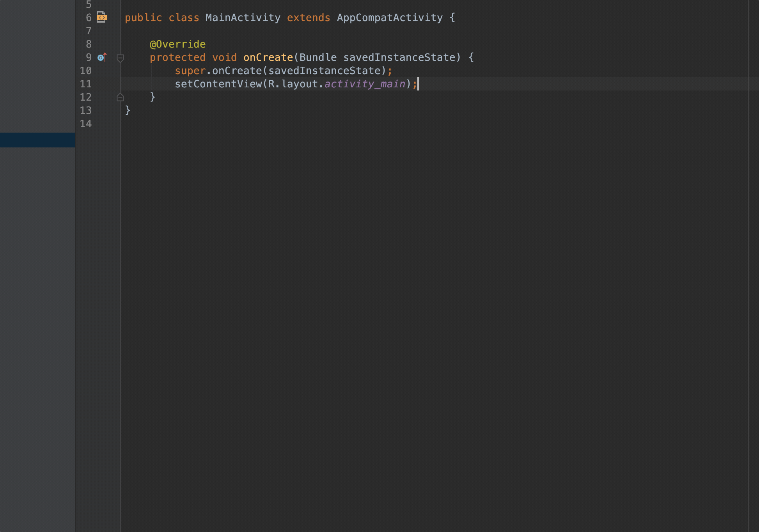Click line number 14 in gutter
This screenshot has width=759, height=532.
[86, 124]
